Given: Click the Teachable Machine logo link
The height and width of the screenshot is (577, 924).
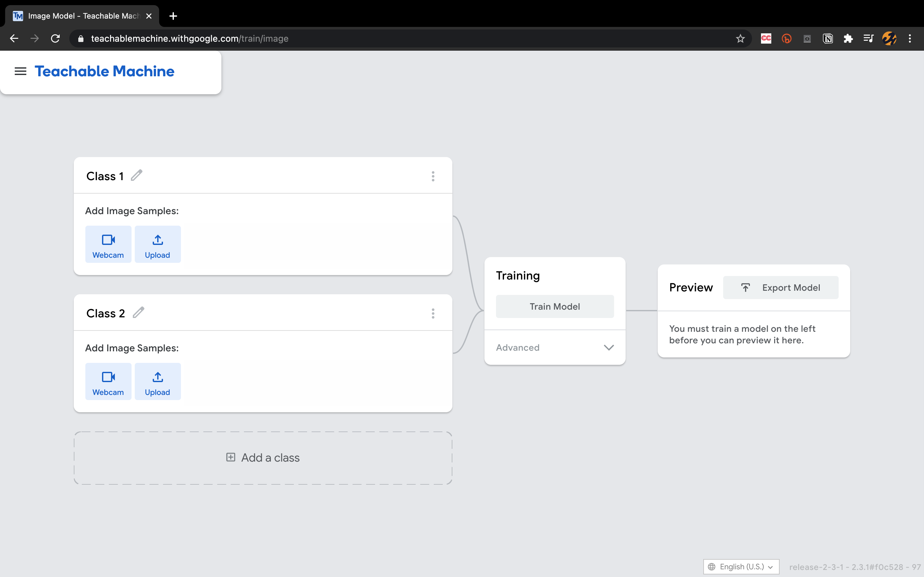Looking at the screenshot, I should pos(105,71).
